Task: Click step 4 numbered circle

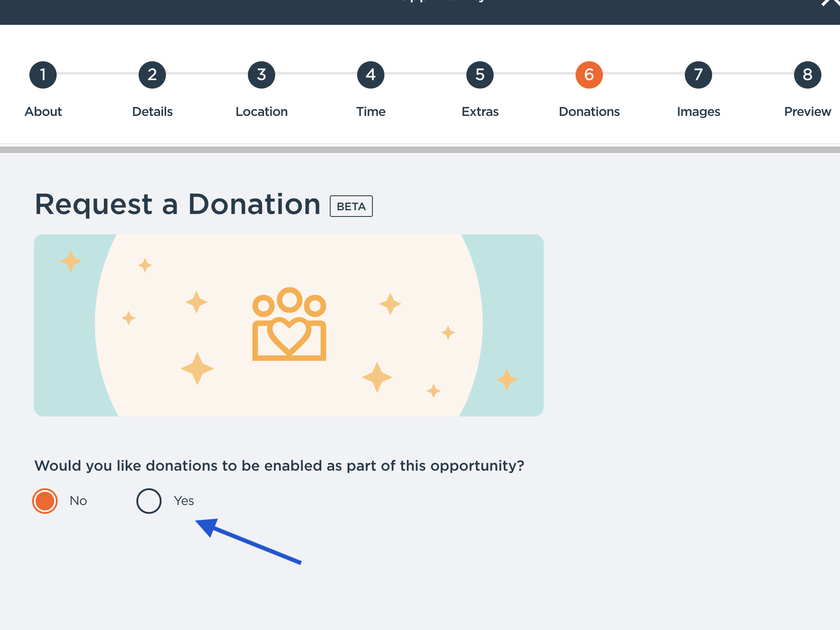Action: pyautogui.click(x=371, y=75)
